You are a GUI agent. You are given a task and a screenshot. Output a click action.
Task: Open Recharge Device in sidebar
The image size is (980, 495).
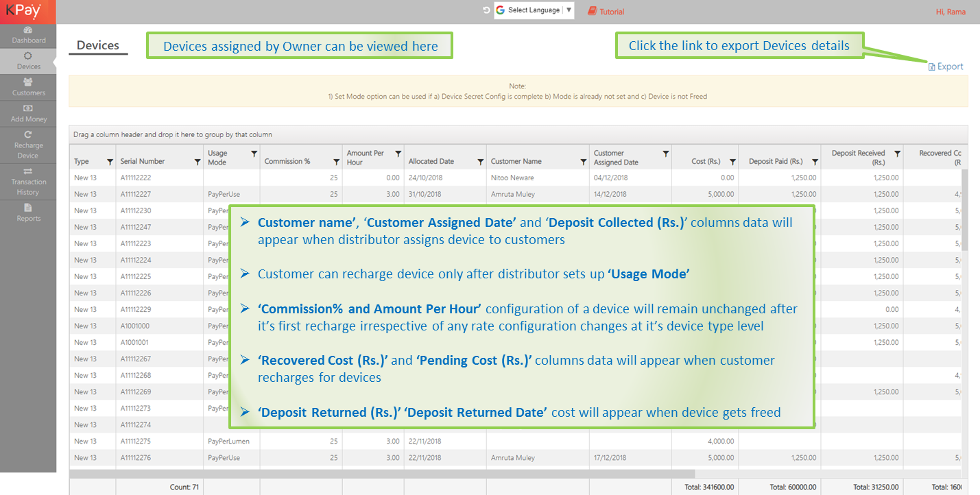pos(28,145)
